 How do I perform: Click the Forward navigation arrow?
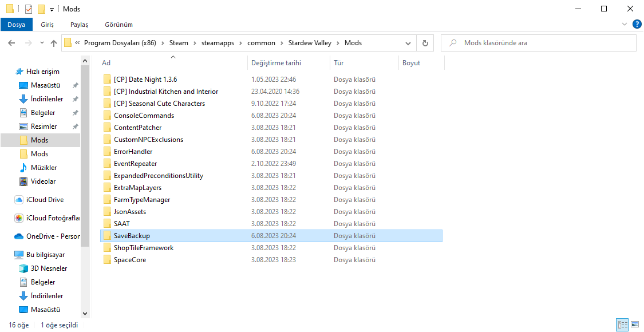[29, 43]
